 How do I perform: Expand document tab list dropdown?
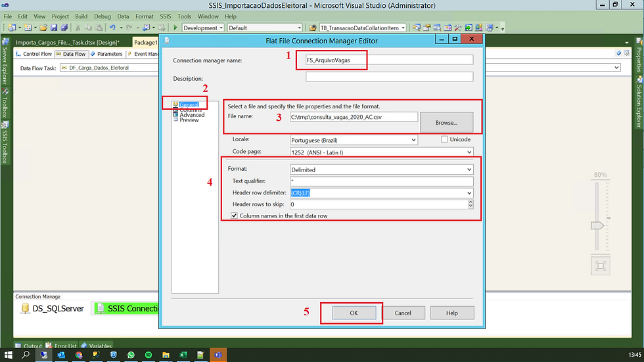[x=627, y=42]
